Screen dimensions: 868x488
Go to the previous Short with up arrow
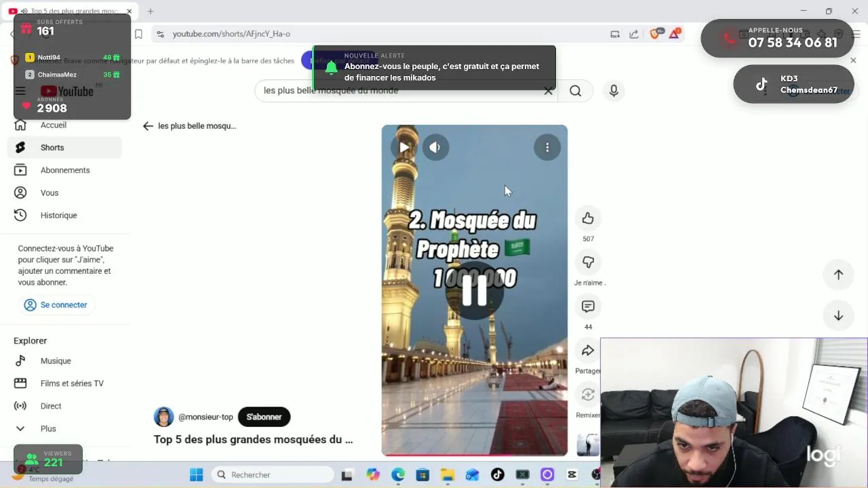838,274
